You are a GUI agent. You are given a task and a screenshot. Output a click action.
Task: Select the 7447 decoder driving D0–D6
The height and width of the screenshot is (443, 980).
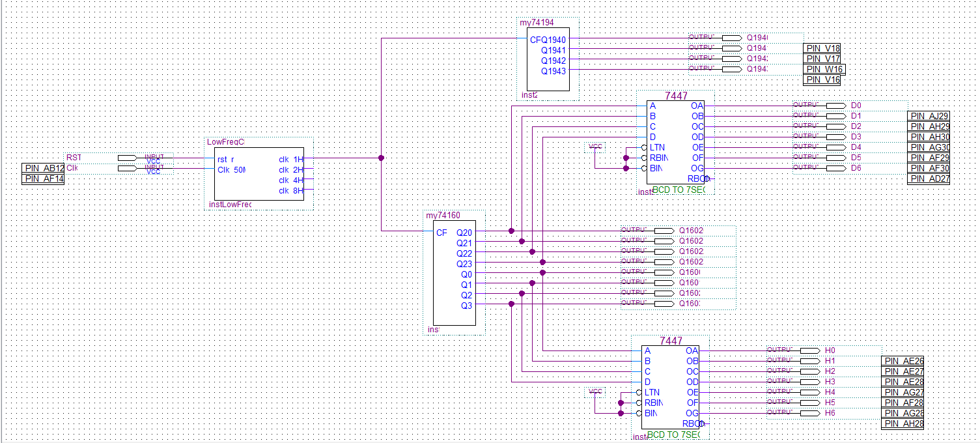tap(676, 143)
